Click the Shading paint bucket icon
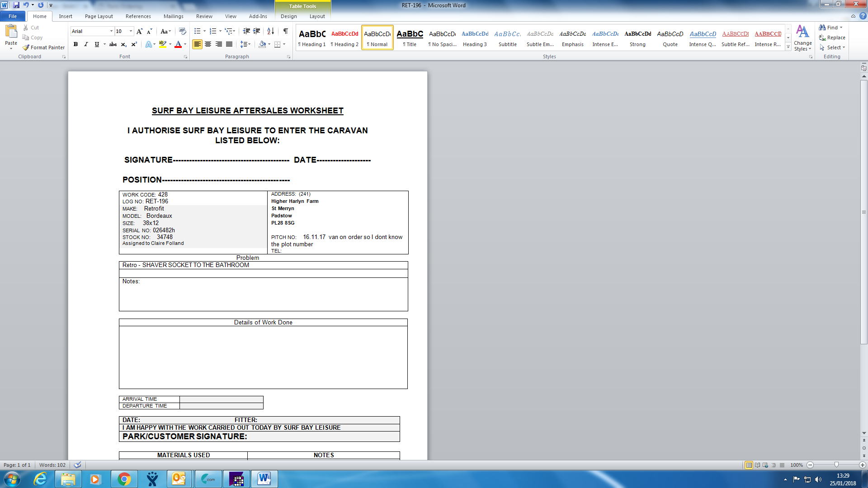 tap(262, 44)
